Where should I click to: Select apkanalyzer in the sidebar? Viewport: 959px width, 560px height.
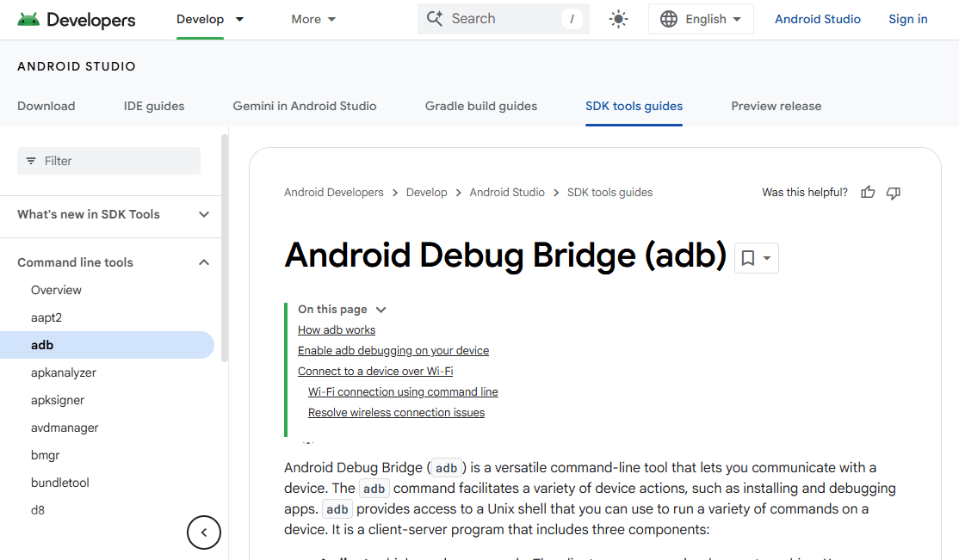pos(64,372)
